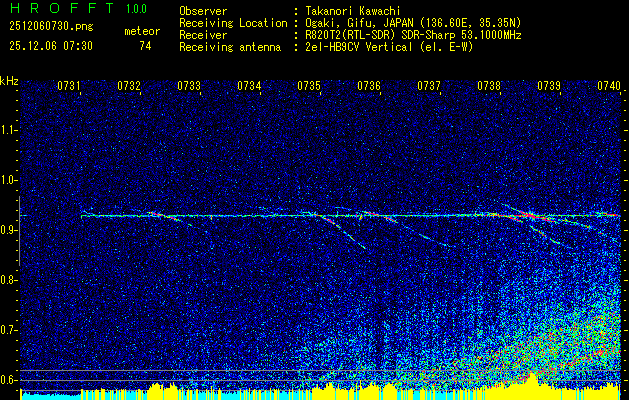The image size is (629, 400).
Task: Click the 0736 time marker
Action: click(369, 85)
